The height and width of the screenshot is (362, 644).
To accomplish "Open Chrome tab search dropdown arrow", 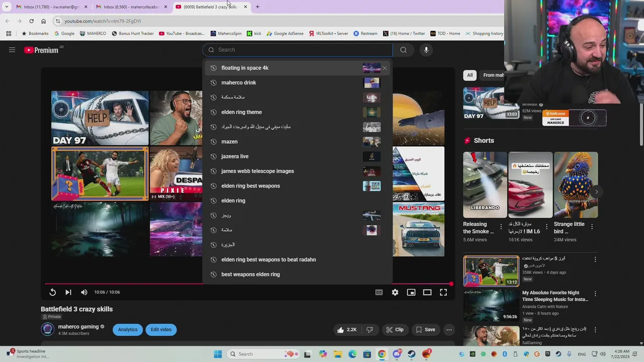I will tap(7, 7).
